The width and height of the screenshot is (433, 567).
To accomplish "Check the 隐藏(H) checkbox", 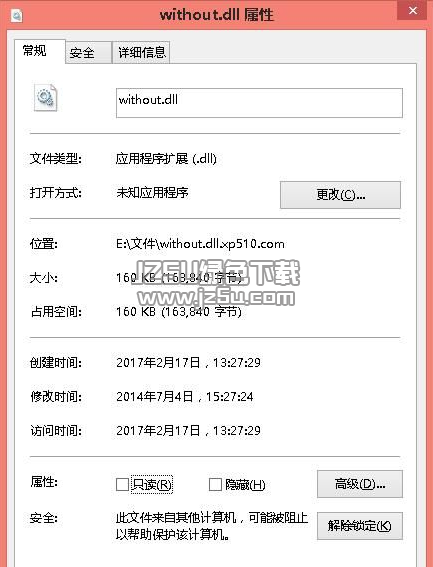I will click(x=215, y=484).
